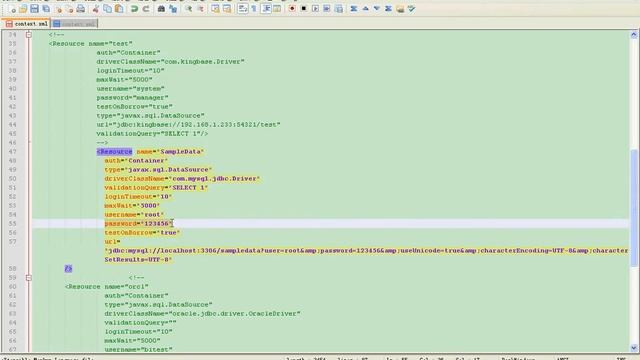
Task: Click line number 47 in margin
Action: click(13, 151)
